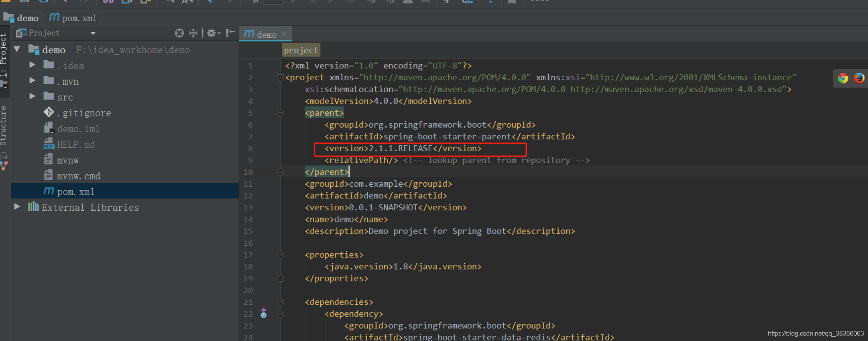Collapse all nodes in the Project panel

[193, 33]
